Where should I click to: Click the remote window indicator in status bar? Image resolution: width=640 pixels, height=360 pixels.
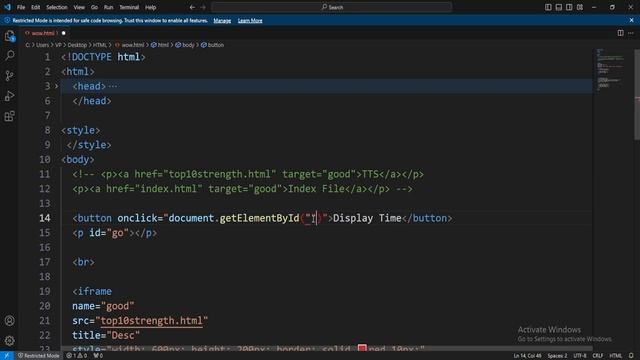coord(7,356)
